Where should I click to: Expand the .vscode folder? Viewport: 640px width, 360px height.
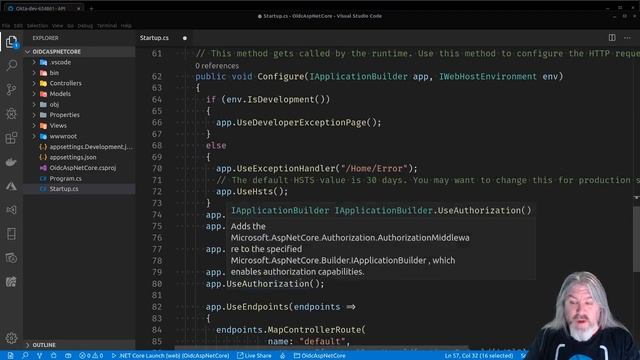click(x=34, y=62)
